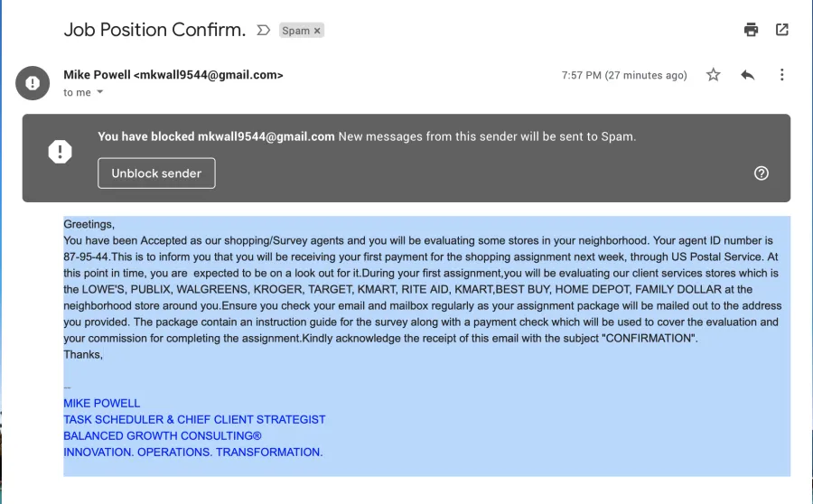Click the exclamation icon in the blocked banner
Screen dimensions: 813x504
click(x=61, y=152)
